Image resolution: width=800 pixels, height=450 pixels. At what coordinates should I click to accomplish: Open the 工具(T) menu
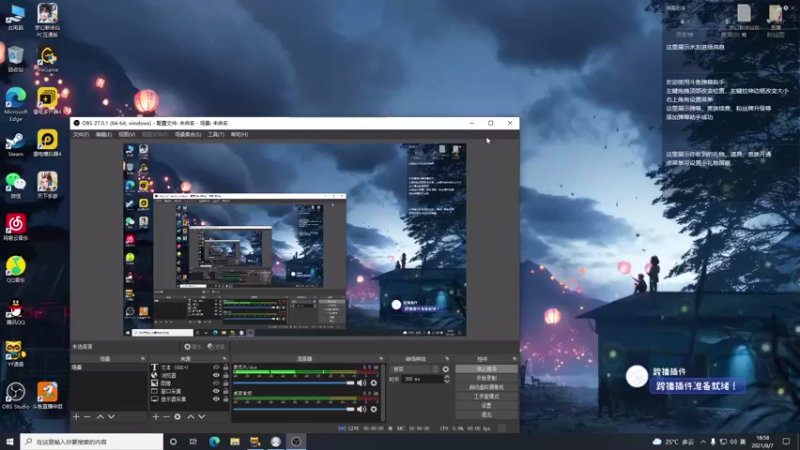pyautogui.click(x=216, y=135)
